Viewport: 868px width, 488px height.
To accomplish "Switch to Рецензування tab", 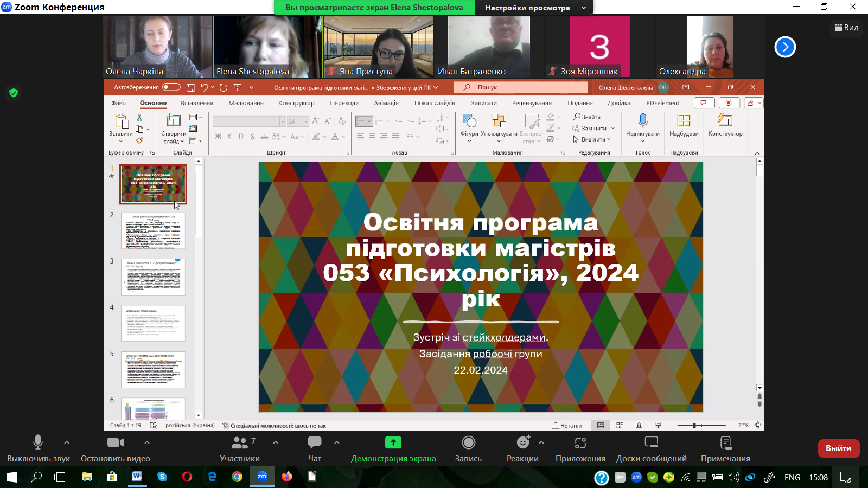I will pyautogui.click(x=532, y=103).
